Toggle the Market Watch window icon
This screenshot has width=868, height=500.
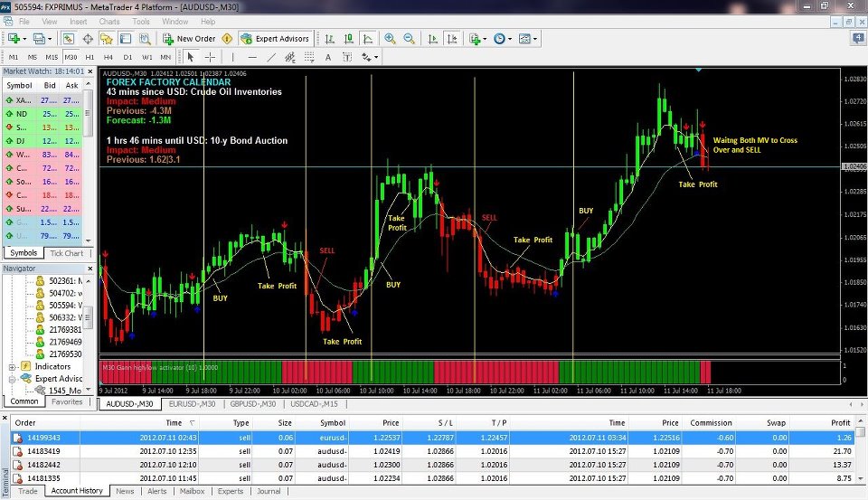(x=68, y=39)
